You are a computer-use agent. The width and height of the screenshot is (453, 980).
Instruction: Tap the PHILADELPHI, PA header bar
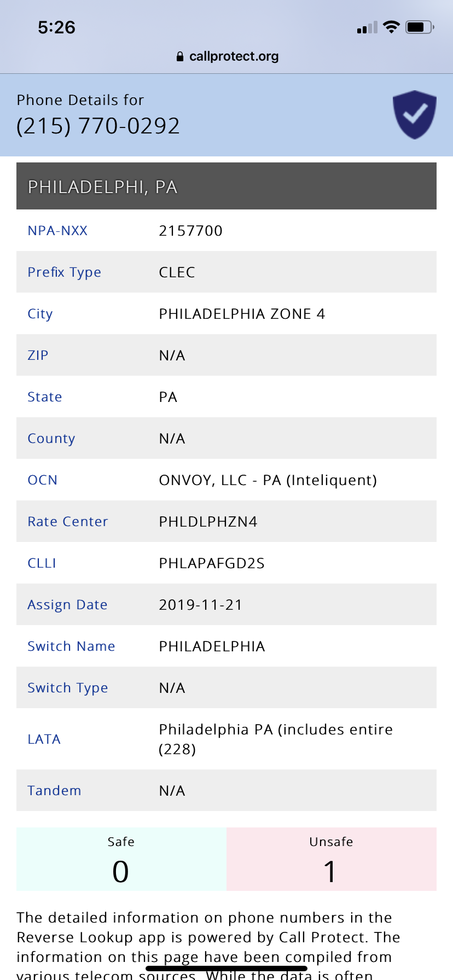click(x=226, y=186)
